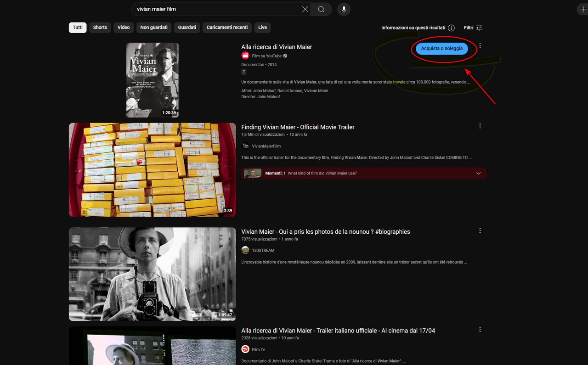
Task: Select the 'Caricamenti recenti' filter chip
Action: [227, 28]
